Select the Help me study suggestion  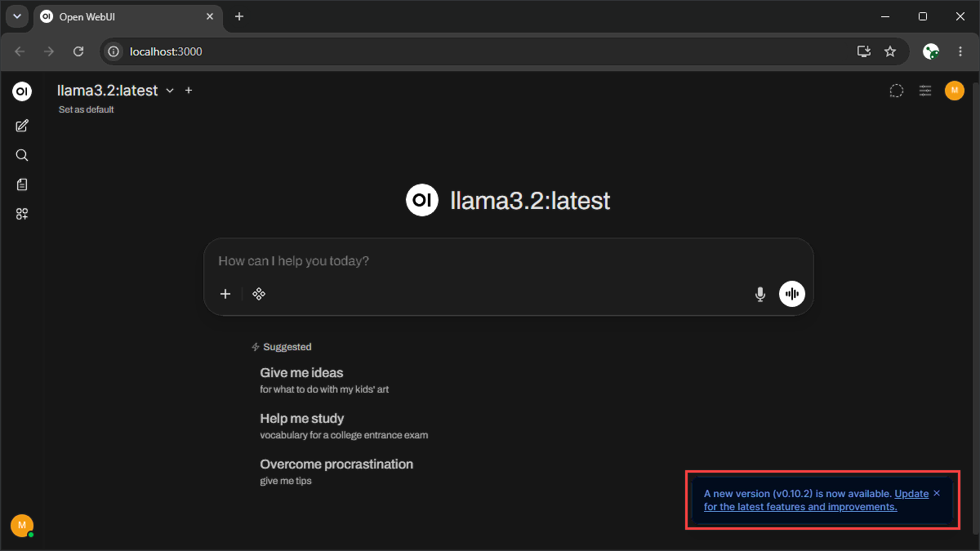point(344,426)
